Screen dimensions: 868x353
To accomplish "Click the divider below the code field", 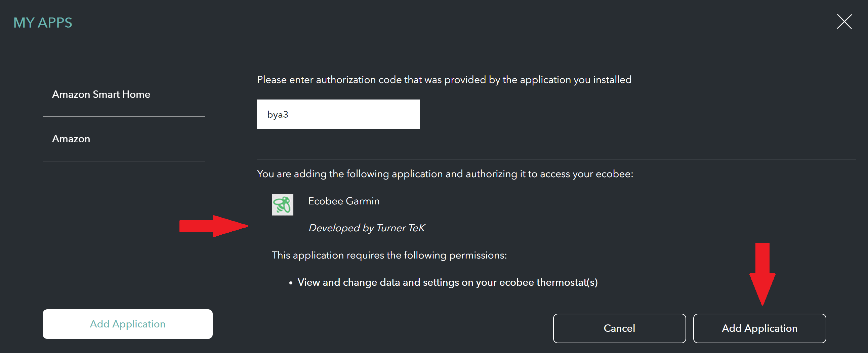I will 556,159.
